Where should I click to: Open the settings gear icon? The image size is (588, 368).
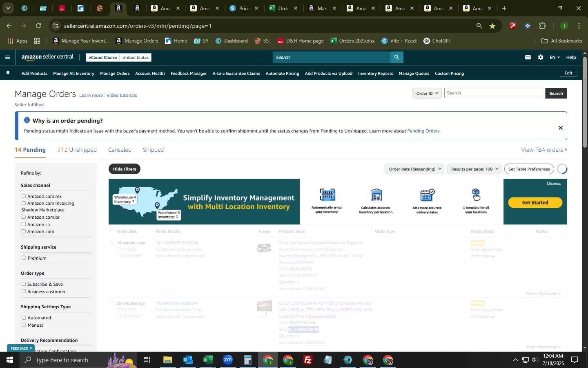coord(541,57)
